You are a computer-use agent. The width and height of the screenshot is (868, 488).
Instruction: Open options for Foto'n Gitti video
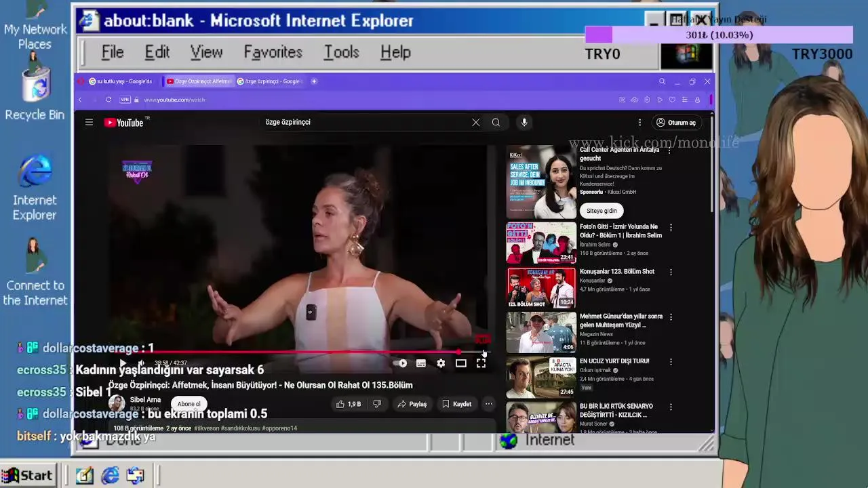[671, 228]
